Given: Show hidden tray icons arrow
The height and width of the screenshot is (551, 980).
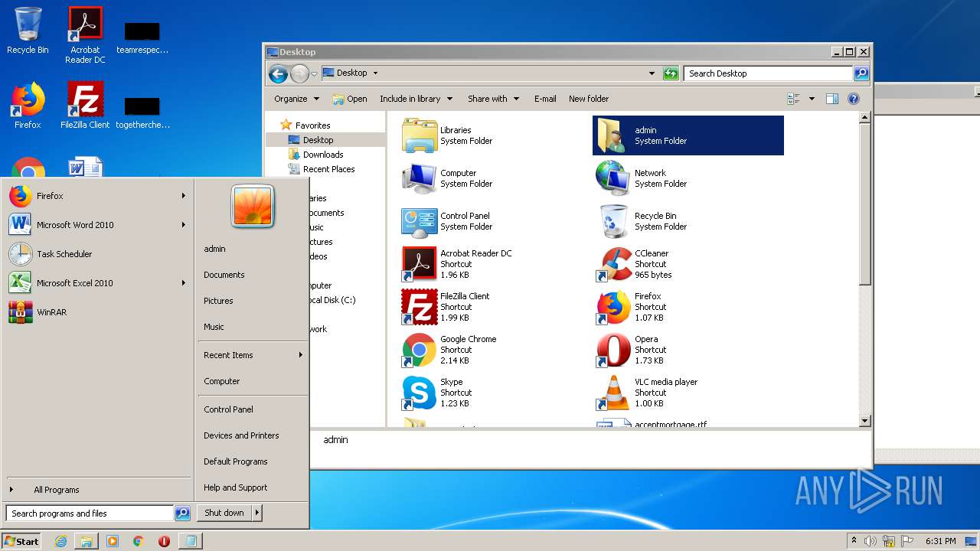Looking at the screenshot, I should 854,541.
